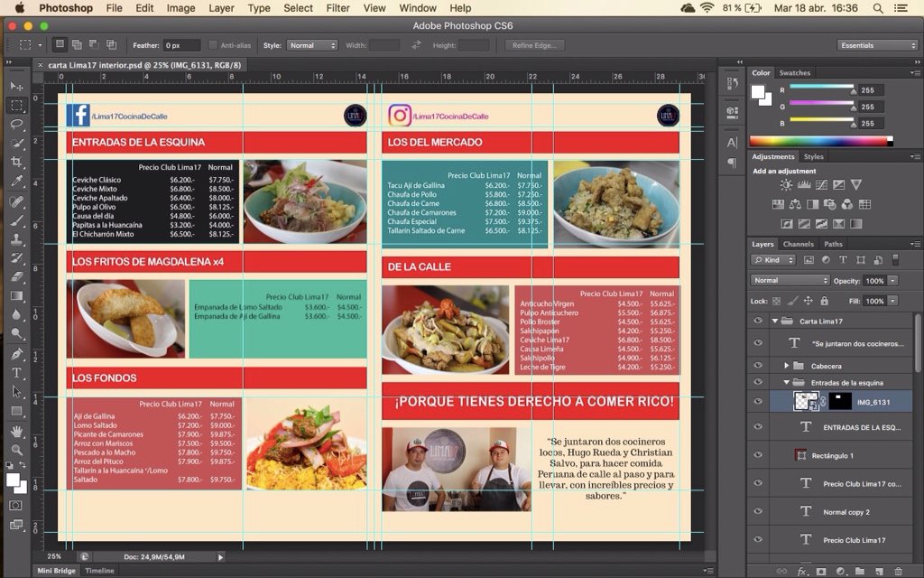Select the Quick Selection tool
924x578 pixels.
point(16,144)
